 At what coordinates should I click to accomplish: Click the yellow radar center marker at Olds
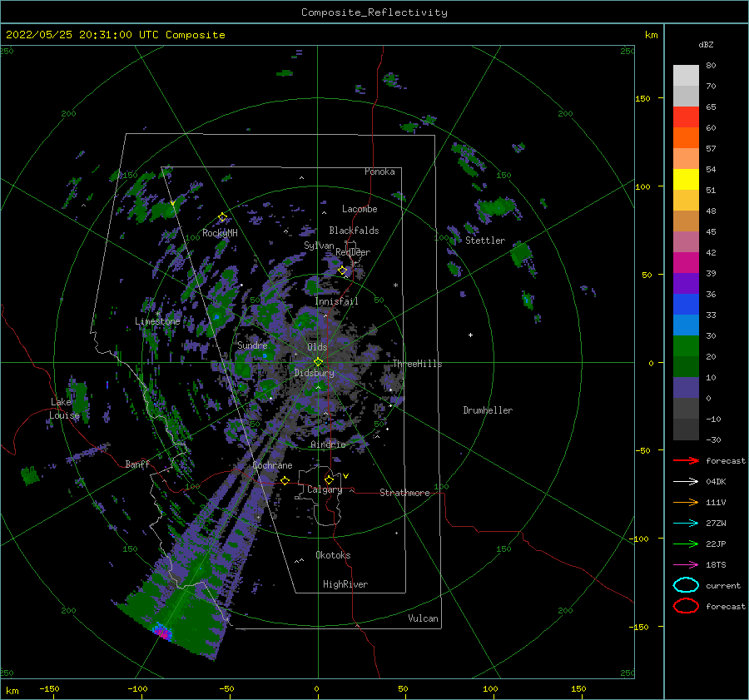click(318, 362)
